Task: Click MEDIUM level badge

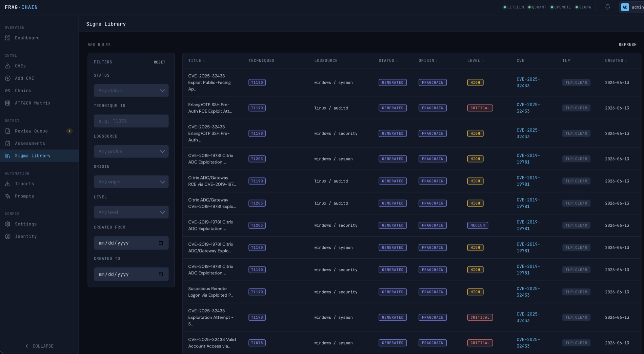Action: (478, 225)
